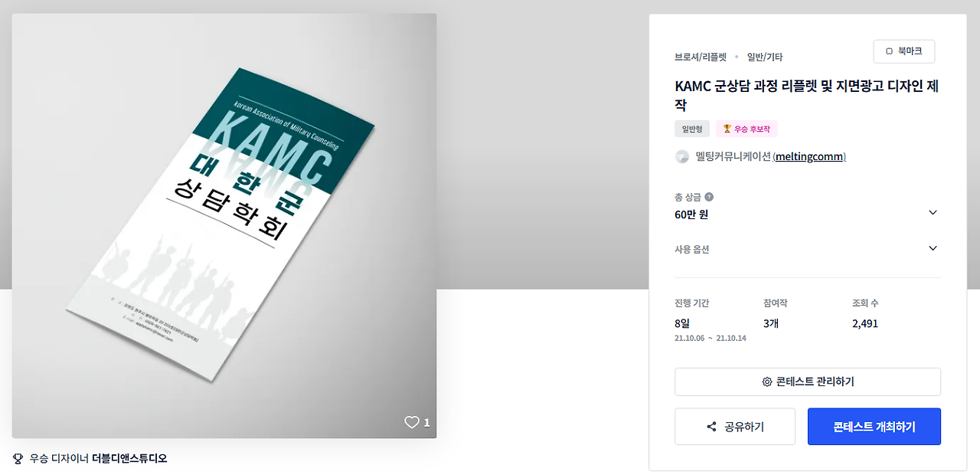The width and height of the screenshot is (980, 475).
Task: Click the heart like icon on the thumbnail
Action: [x=412, y=422]
